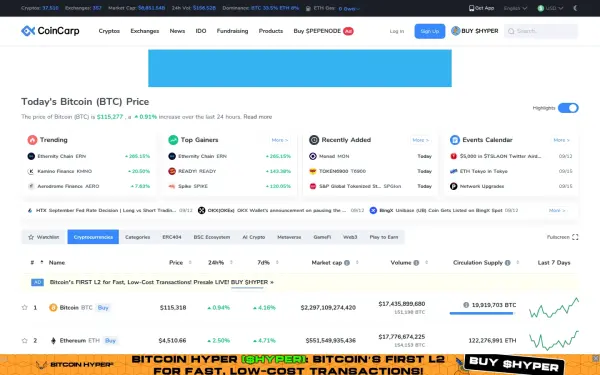The image size is (600, 375).
Task: Open the Fundraising menu
Action: [x=232, y=31]
